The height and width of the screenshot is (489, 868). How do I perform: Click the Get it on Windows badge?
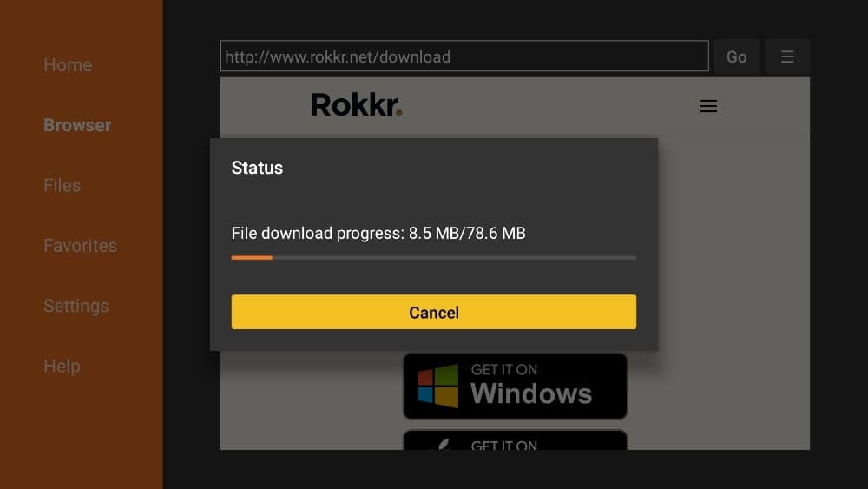(x=515, y=386)
